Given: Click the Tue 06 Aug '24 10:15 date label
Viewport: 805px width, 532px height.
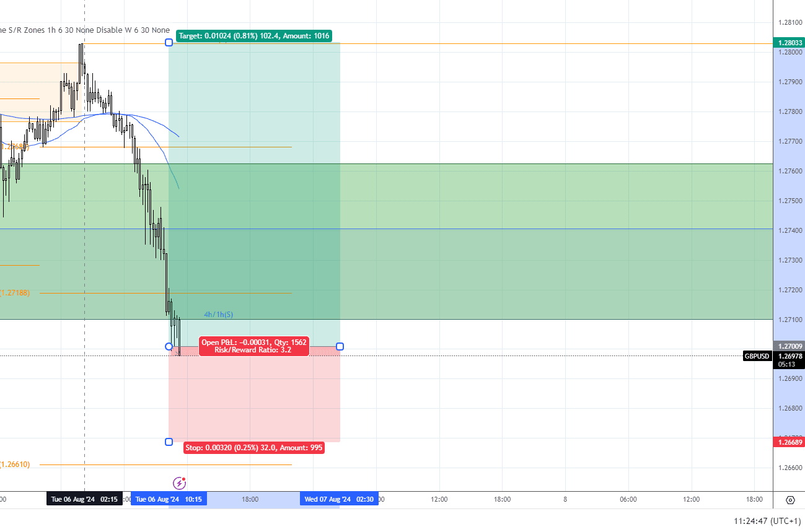Looking at the screenshot, I should click(169, 499).
